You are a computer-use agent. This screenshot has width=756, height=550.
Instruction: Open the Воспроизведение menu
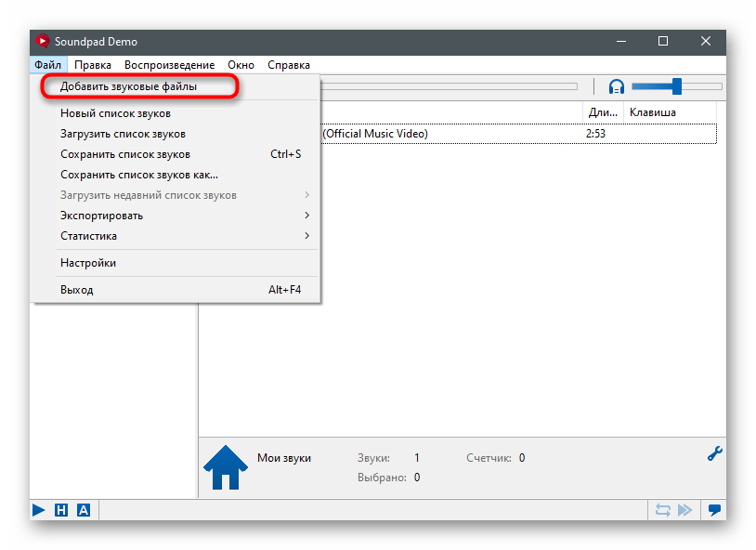(169, 65)
